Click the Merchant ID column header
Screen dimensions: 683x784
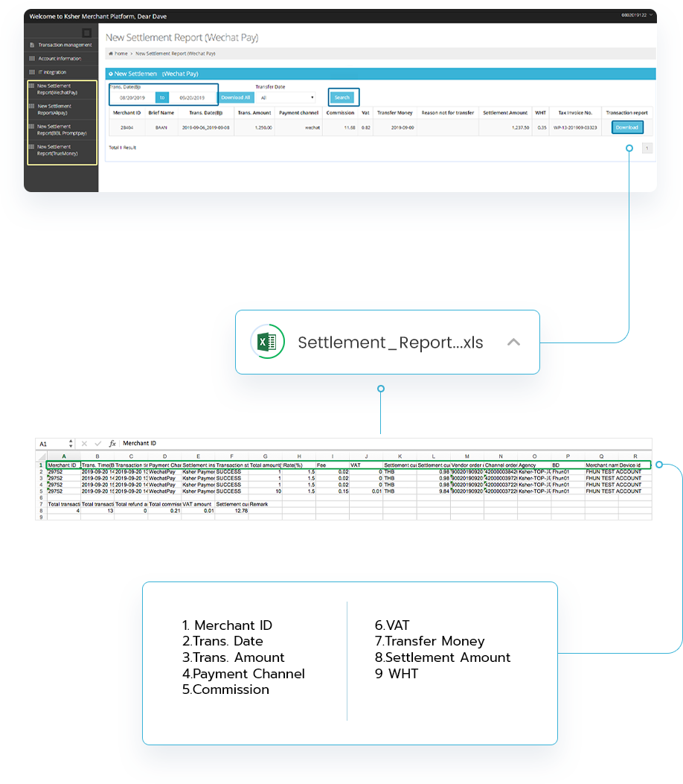coord(127,113)
